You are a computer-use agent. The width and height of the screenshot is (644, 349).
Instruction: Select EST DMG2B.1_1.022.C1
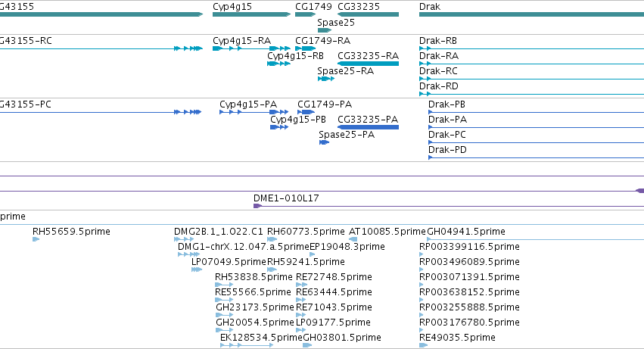pos(219,232)
